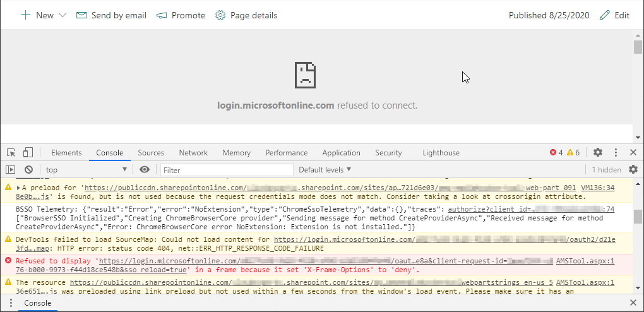The height and width of the screenshot is (312, 644).
Task: Close the DevTools panel
Action: [x=633, y=153]
